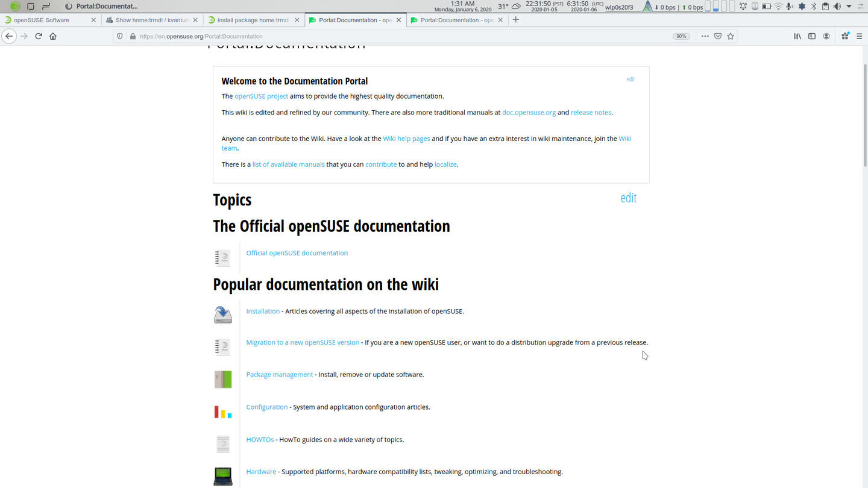This screenshot has width=868, height=488.
Task: Click the HOWTOs document icon
Action: coord(223,444)
